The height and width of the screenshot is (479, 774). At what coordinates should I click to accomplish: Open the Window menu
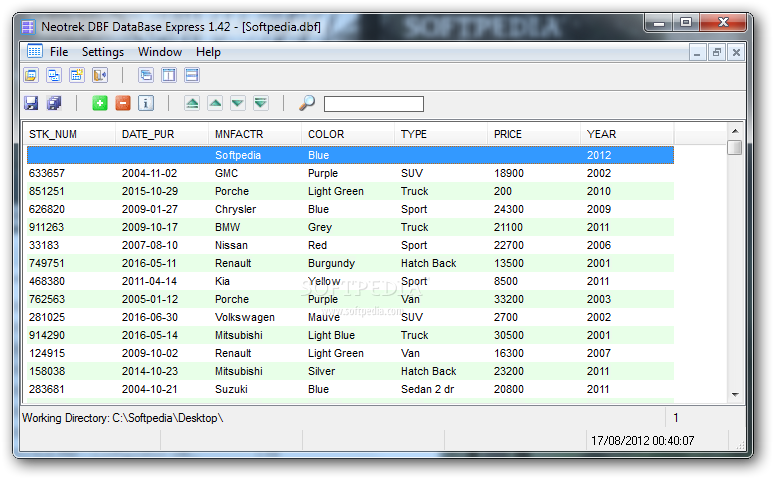pos(160,52)
